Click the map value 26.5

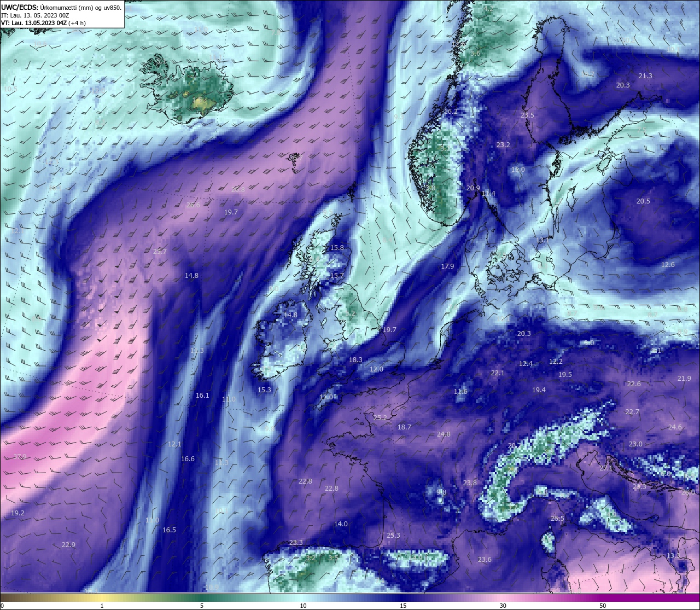[x=557, y=519]
